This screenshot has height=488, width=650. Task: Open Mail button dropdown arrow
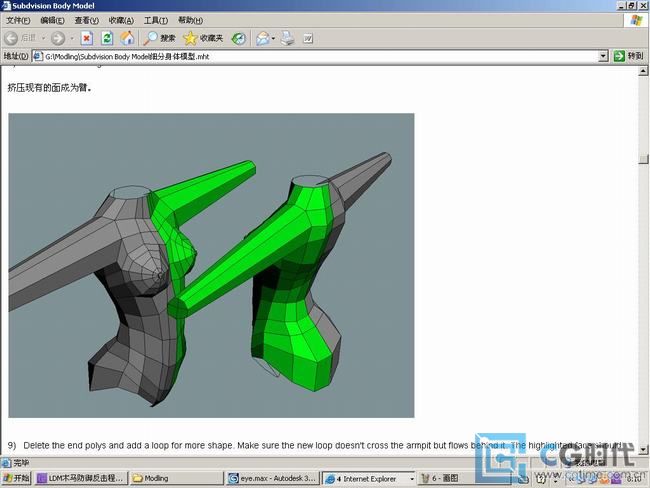pyautogui.click(x=273, y=39)
